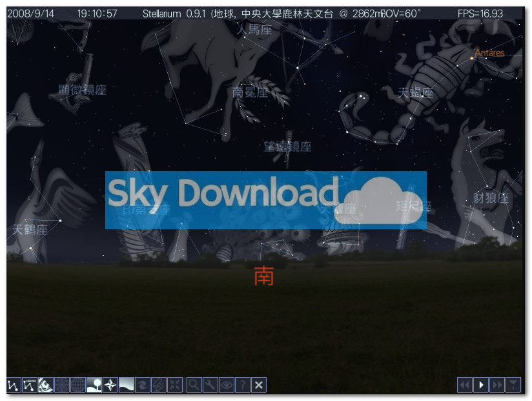Click the 望遠鏡座 constellation label
Screen dimensions: 532x401
288,147
